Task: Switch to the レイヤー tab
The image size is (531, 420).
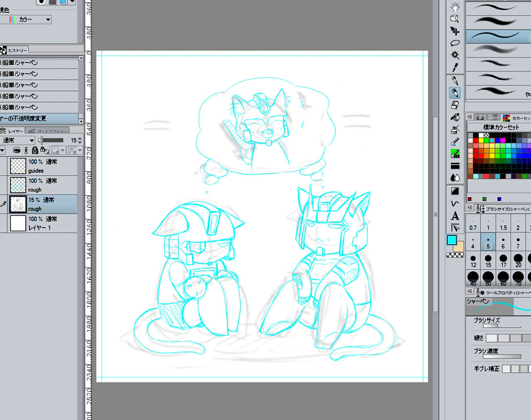Action: pos(12,131)
